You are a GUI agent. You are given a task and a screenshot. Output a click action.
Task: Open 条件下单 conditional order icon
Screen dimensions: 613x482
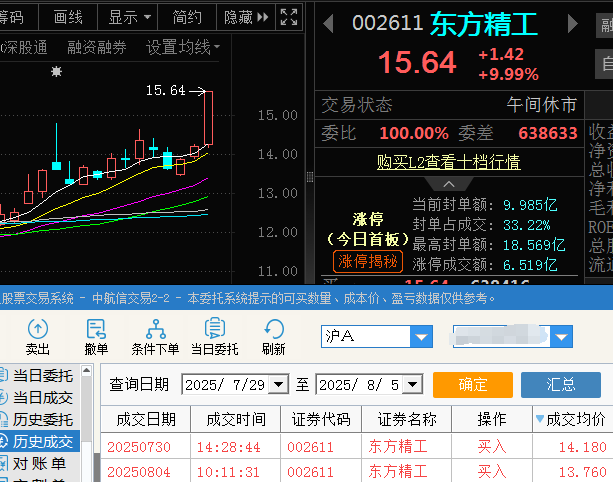(155, 337)
